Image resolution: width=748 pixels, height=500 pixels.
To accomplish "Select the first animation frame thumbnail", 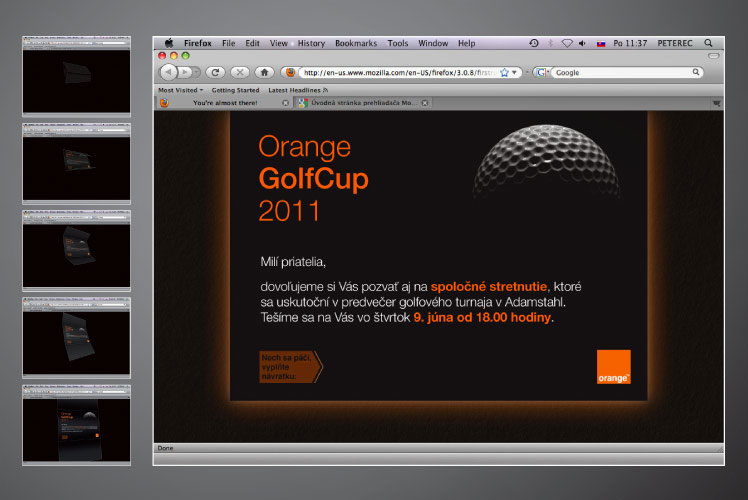I will click(76, 76).
